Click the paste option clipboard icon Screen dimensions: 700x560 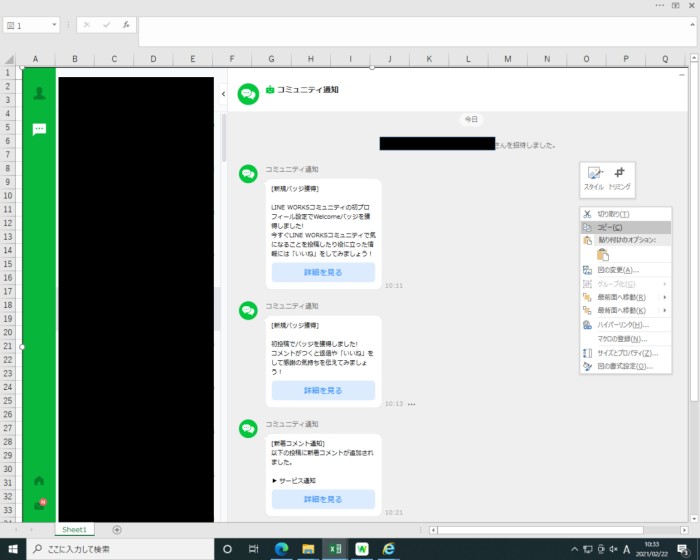[x=603, y=255]
